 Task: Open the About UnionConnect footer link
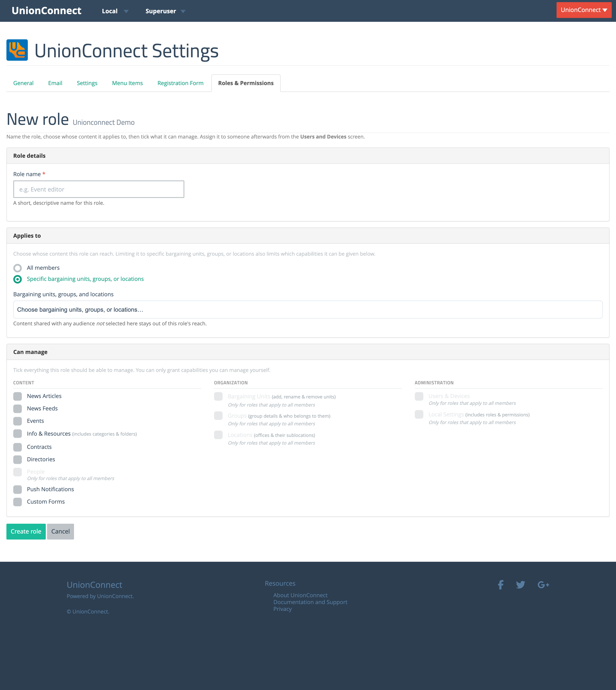click(x=300, y=595)
